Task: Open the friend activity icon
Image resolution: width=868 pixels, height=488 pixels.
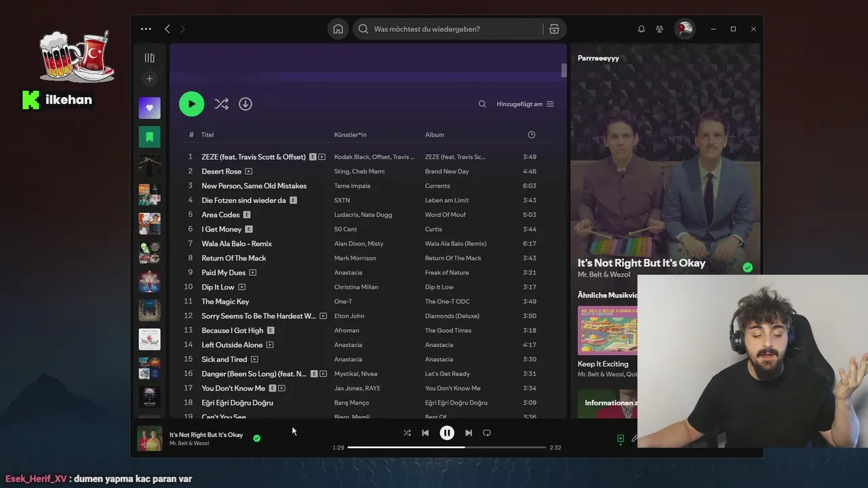Action: 660,29
